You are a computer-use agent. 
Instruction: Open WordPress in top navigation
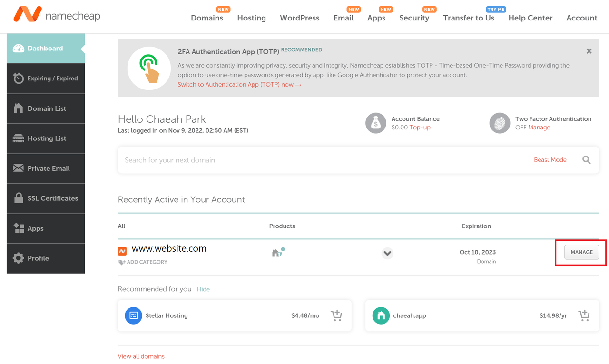pos(300,18)
